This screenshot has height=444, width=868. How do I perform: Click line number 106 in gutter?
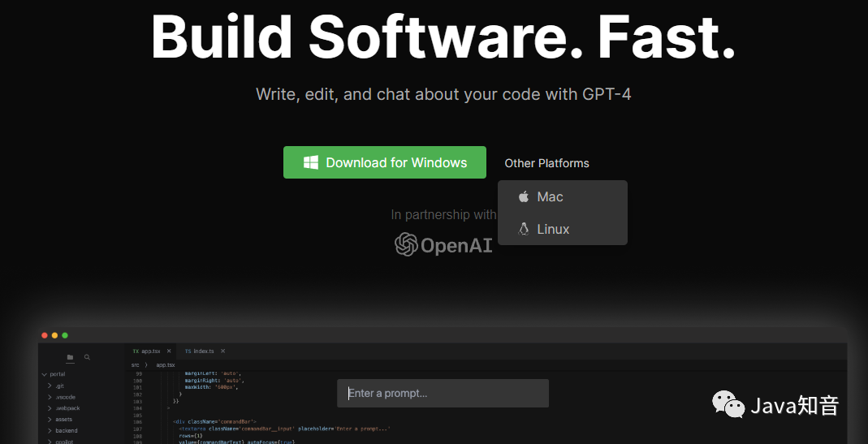tap(138, 422)
